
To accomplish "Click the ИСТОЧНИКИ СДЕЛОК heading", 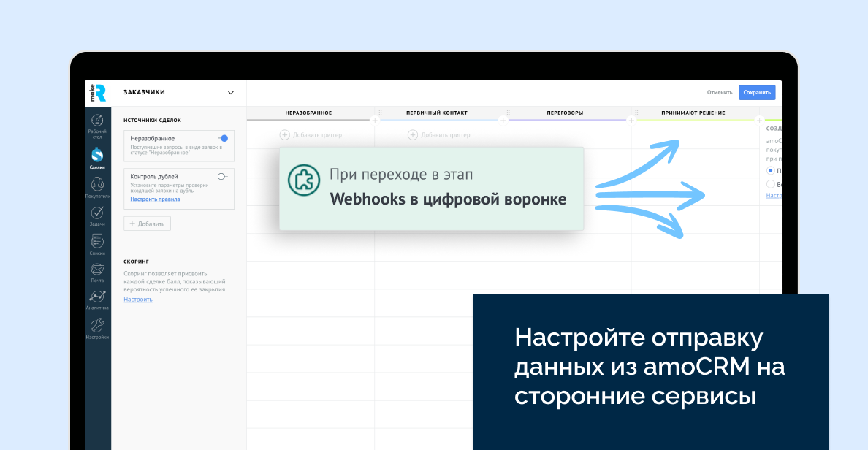I will [x=152, y=120].
